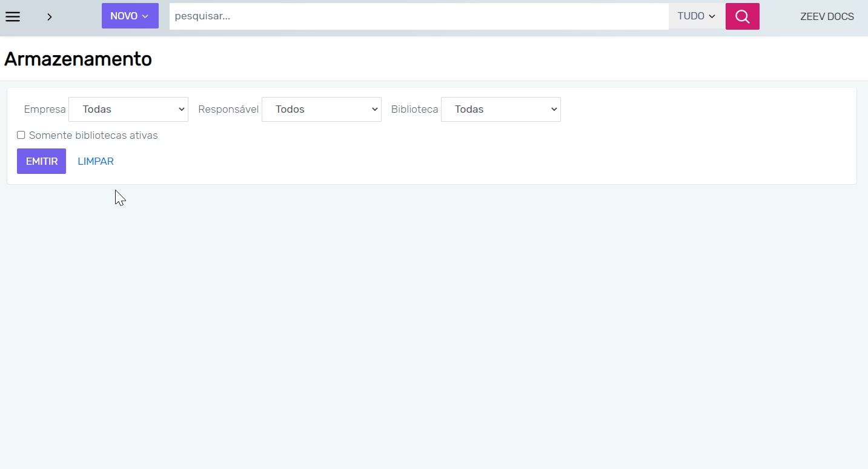
Task: Toggle Somente bibliotecas ativas checkbox
Action: 21,135
